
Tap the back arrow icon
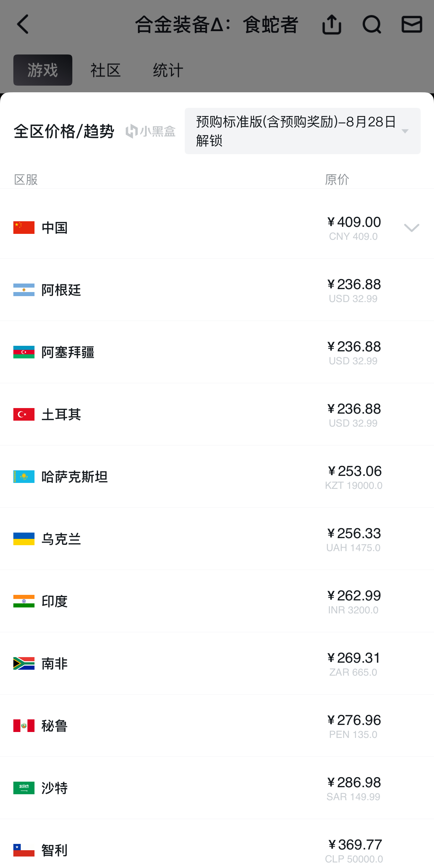coord(23,24)
